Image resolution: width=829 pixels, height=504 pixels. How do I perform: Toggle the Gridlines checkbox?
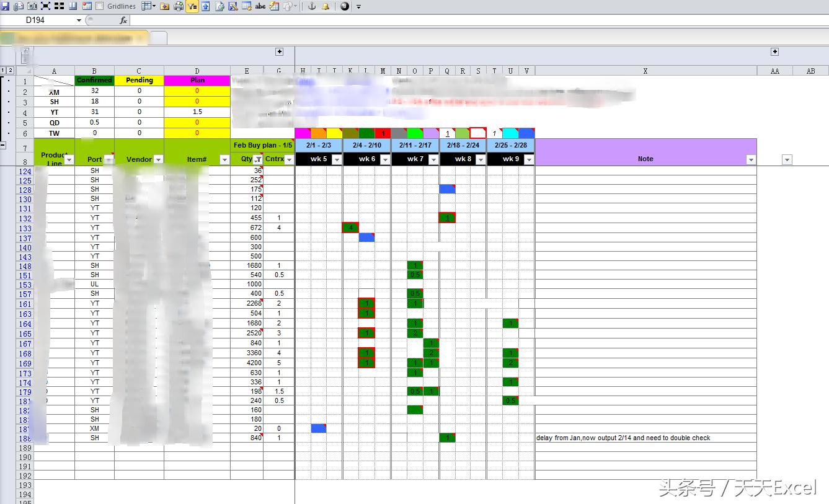[x=99, y=6]
